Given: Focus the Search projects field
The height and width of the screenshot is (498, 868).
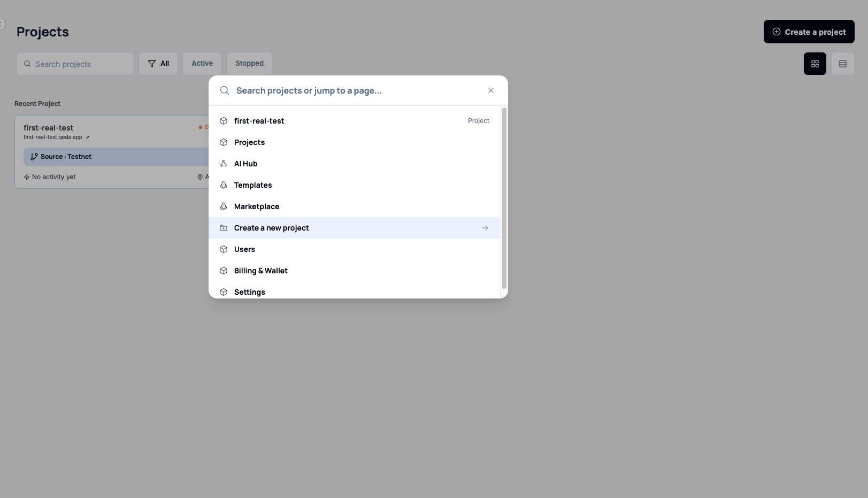Looking at the screenshot, I should pos(75,64).
